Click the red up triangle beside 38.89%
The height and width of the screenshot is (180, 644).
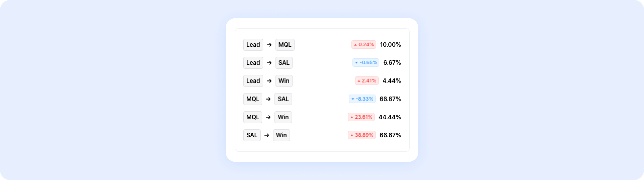point(352,135)
